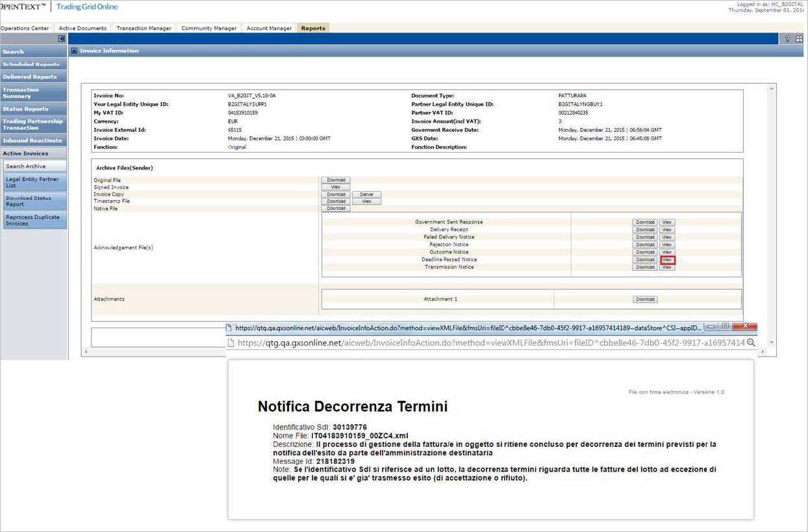The width and height of the screenshot is (808, 532).
Task: Go to the Community Manager tab
Action: coord(209,28)
